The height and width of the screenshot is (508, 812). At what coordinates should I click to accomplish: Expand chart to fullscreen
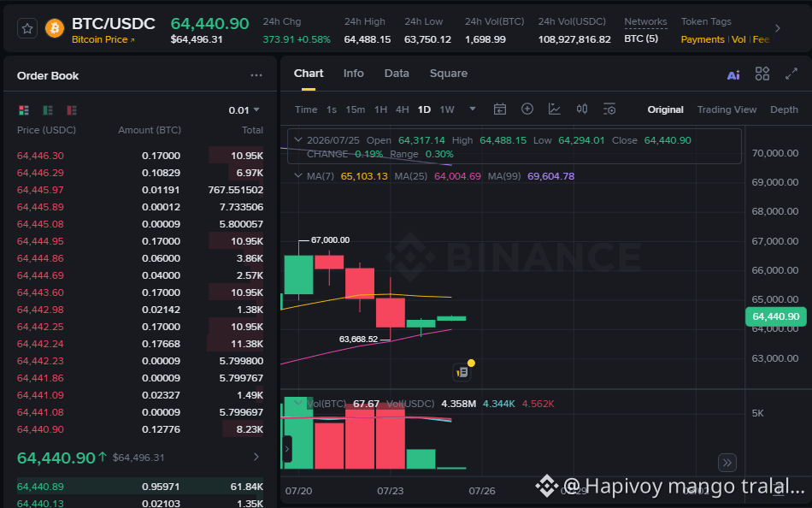(791, 74)
